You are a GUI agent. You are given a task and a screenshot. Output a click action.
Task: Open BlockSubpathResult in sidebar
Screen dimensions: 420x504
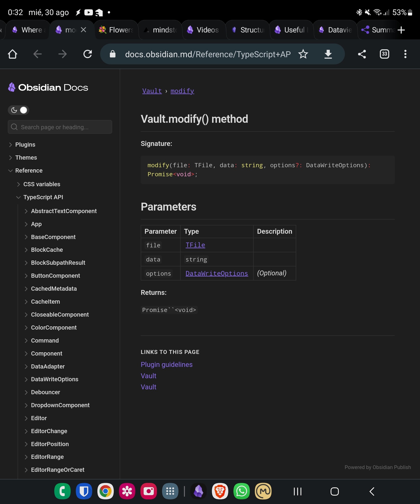coord(58,263)
